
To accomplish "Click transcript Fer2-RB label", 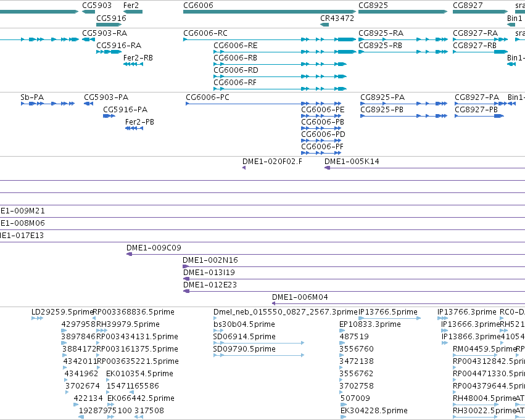I will pyautogui.click(x=138, y=58).
